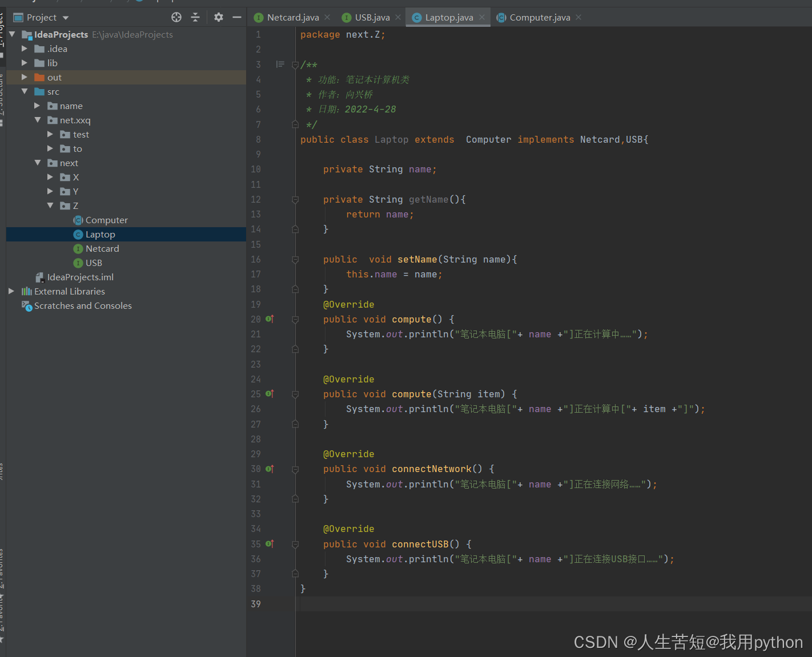This screenshot has height=657, width=812.
Task: Collapse the Z package arrow
Action: 50,205
